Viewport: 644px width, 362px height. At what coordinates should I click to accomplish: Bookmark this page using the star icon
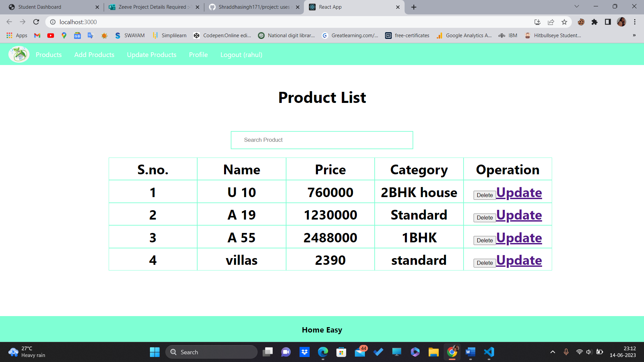564,22
